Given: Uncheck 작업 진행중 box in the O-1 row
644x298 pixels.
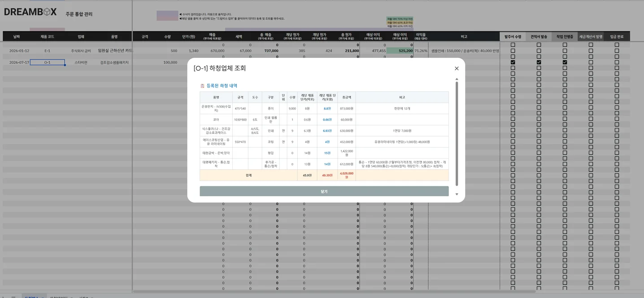Looking at the screenshot, I should 565,62.
